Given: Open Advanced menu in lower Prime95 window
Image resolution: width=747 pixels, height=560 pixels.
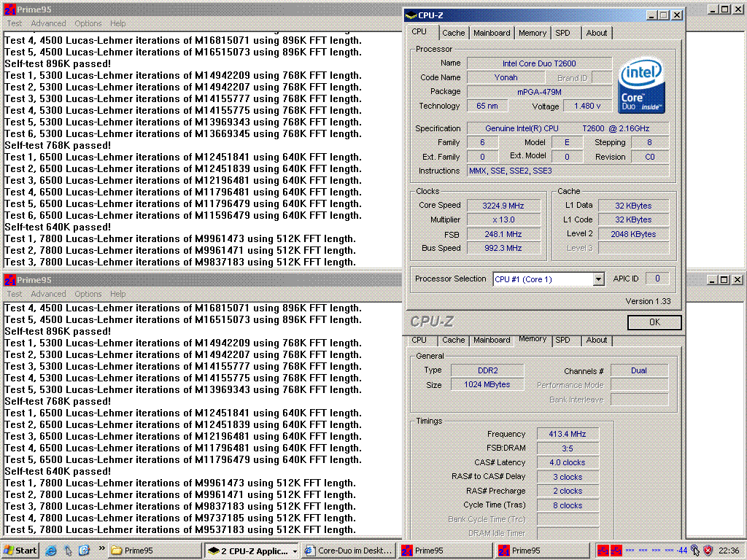Looking at the screenshot, I should tap(48, 294).
